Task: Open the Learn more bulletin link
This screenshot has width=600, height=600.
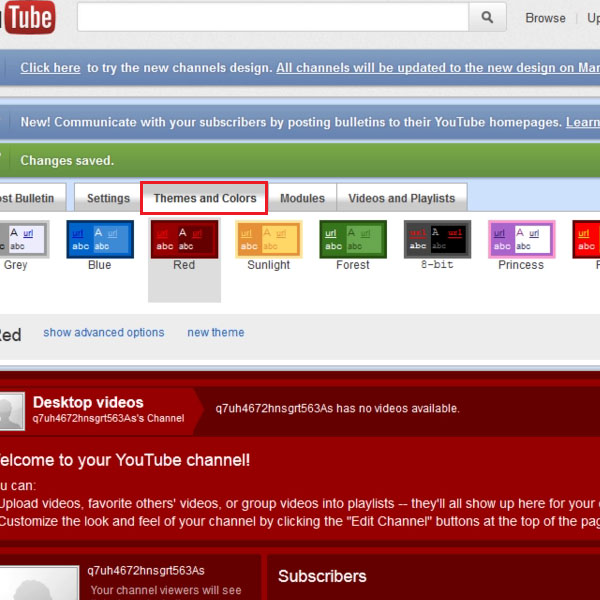Action: click(583, 122)
